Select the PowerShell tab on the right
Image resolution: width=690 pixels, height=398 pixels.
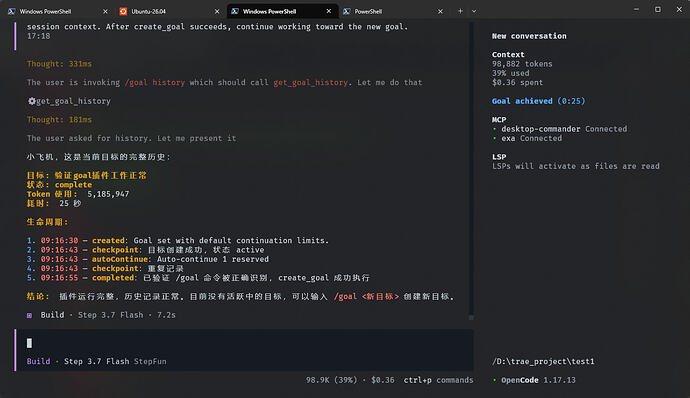coord(393,11)
